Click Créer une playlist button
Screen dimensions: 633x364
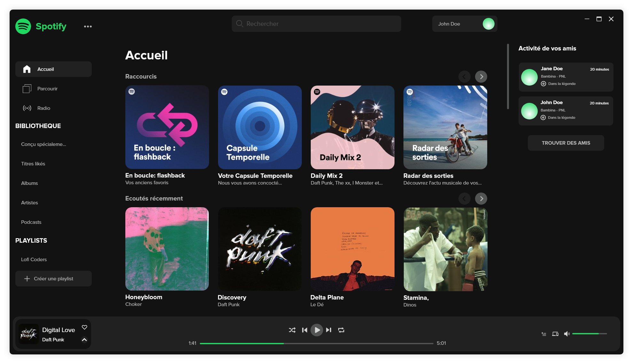[53, 279]
